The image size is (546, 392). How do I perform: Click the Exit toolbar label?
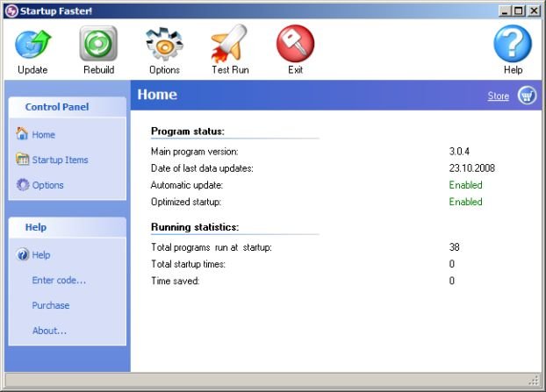[x=295, y=69]
